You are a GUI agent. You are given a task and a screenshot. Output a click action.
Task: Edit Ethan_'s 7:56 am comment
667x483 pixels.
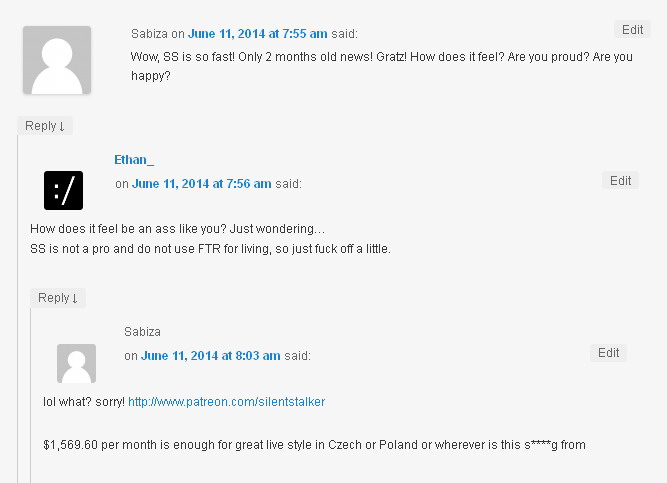(x=620, y=181)
